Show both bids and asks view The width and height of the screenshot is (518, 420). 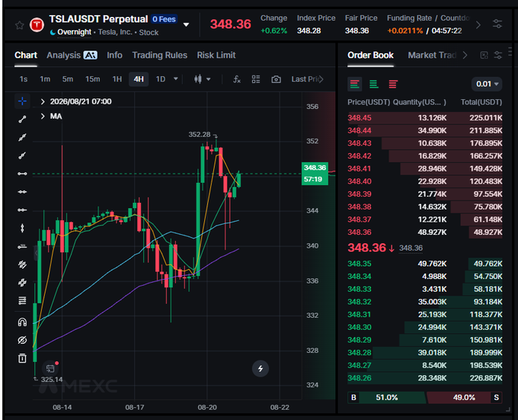pyautogui.click(x=355, y=85)
